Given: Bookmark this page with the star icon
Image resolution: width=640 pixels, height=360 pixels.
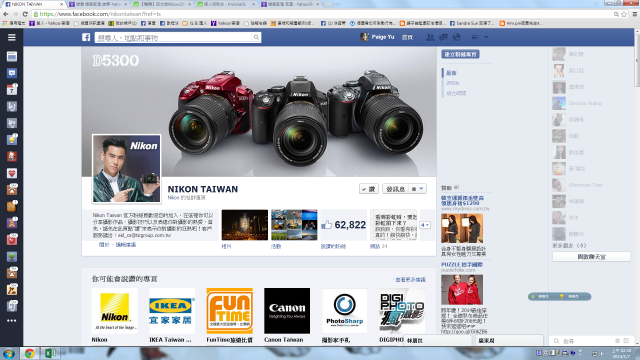Looking at the screenshot, I should click(x=624, y=14).
